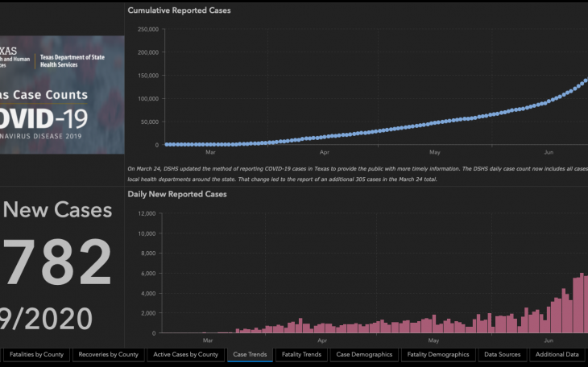
Task: Click the large new cases number
Action: click(x=56, y=263)
